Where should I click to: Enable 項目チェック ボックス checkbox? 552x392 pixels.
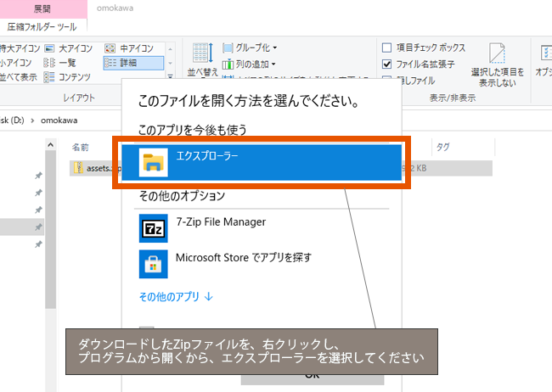pyautogui.click(x=387, y=48)
